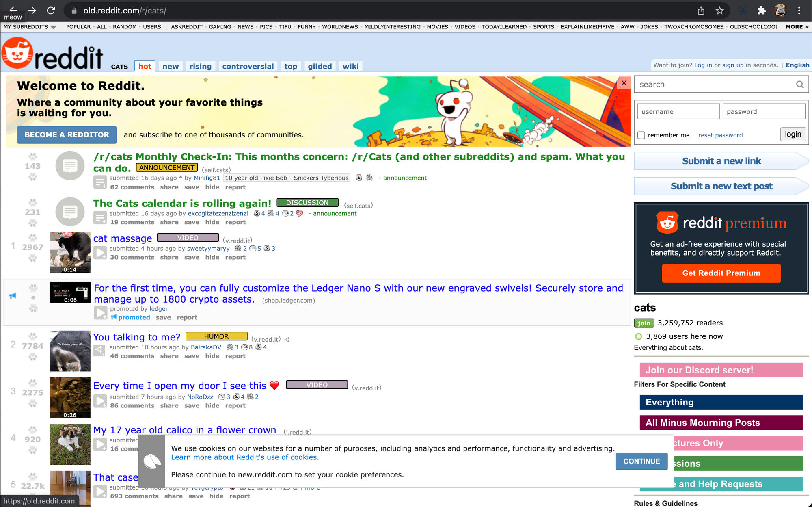Select the hot tab on r/cats

[144, 66]
